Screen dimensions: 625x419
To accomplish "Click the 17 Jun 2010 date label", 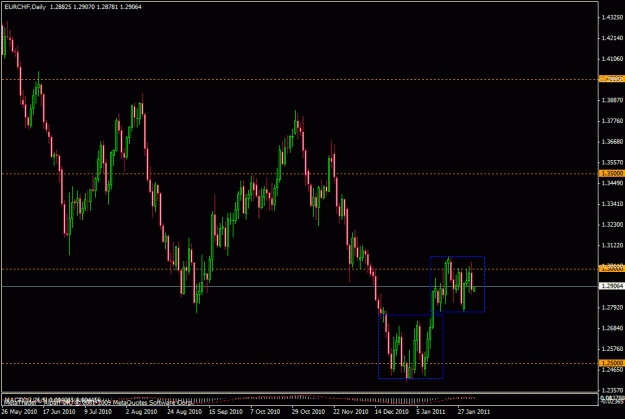I will click(59, 412).
